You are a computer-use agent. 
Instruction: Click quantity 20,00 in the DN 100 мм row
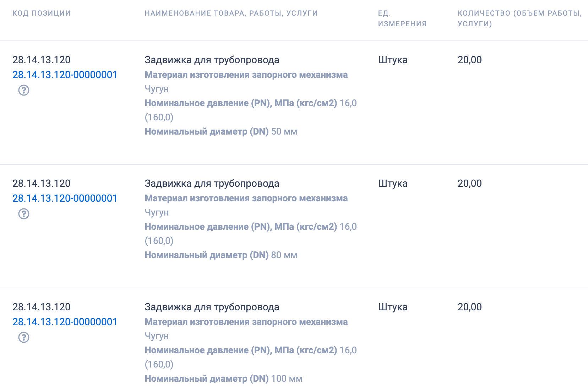[470, 307]
